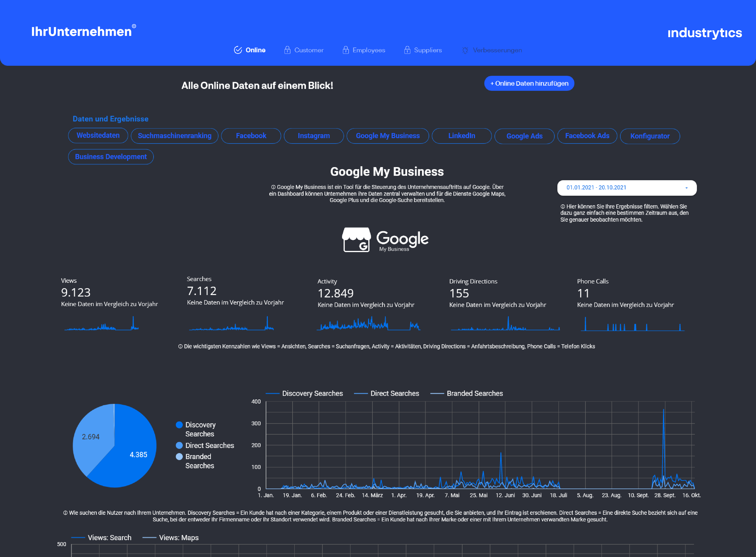Click the Verbesserungen lightbulb icon
The height and width of the screenshot is (557, 756).
coord(465,50)
